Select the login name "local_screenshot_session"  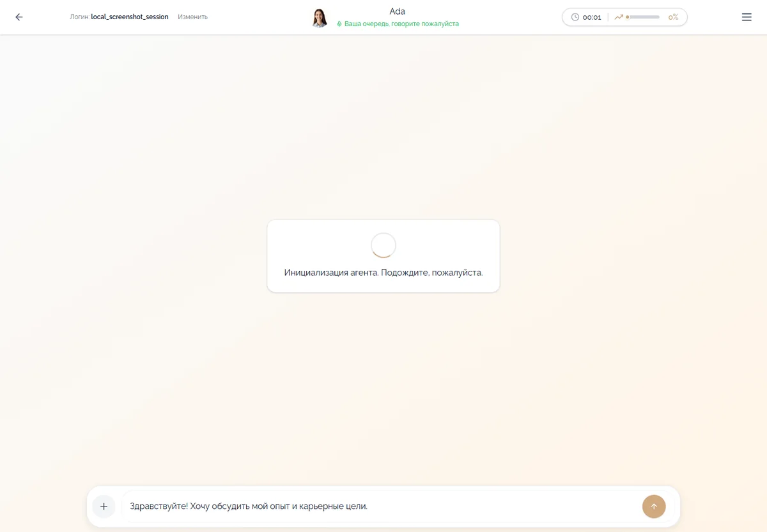130,17
